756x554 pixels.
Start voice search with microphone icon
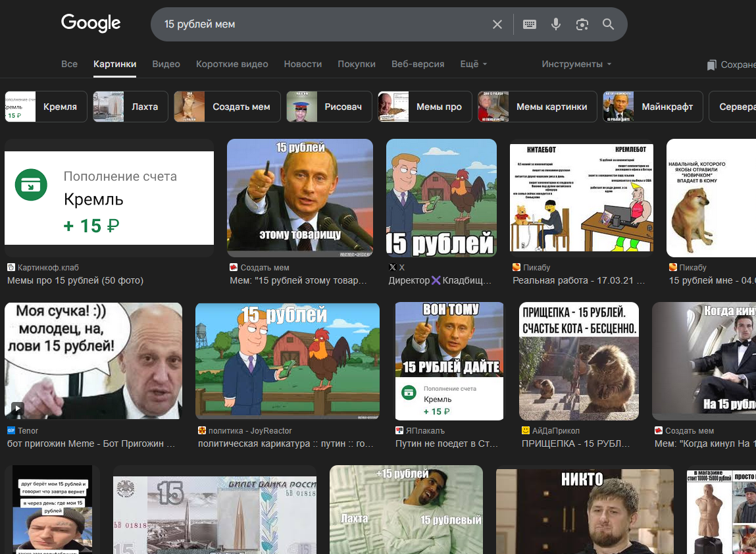click(x=556, y=24)
